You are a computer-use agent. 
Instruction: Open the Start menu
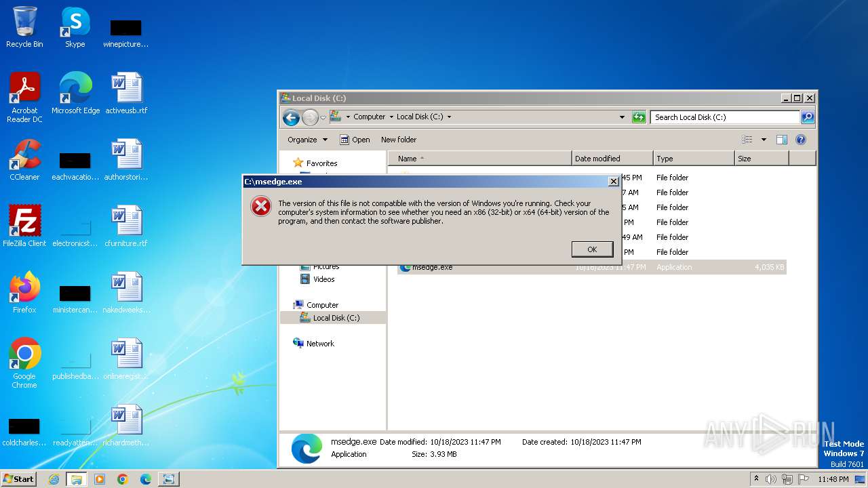[x=19, y=479]
